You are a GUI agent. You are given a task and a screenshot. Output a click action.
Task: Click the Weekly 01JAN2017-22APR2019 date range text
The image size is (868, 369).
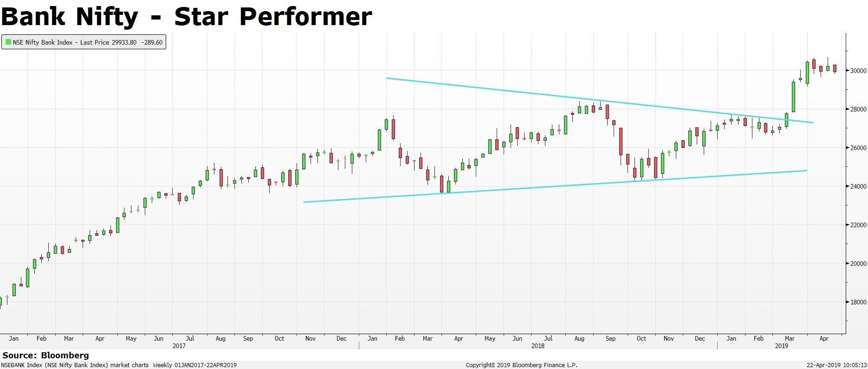(x=195, y=365)
